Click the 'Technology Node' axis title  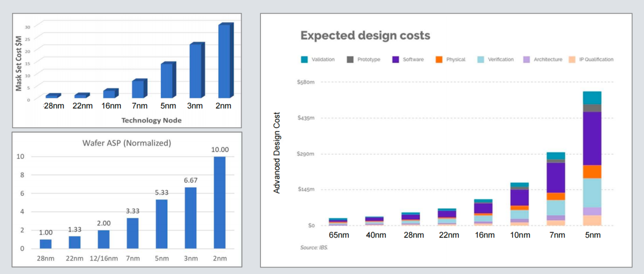tap(151, 120)
